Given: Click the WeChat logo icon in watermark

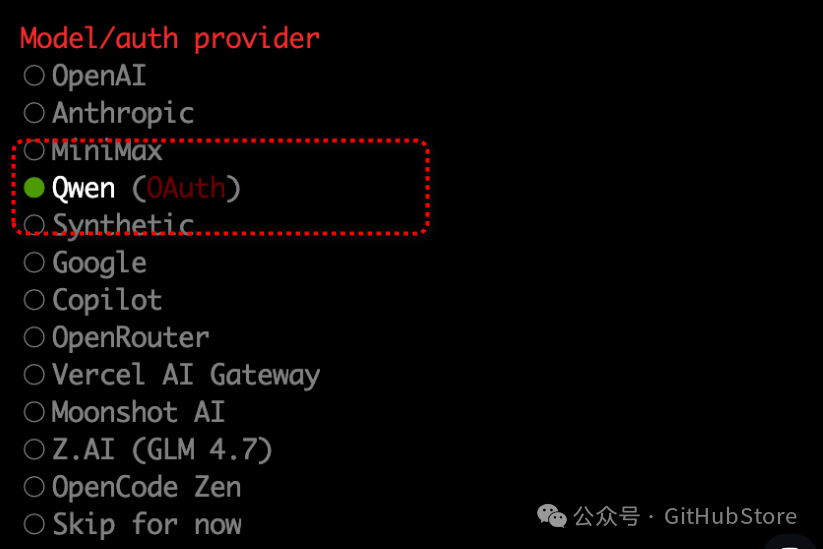Looking at the screenshot, I should tap(552, 516).
